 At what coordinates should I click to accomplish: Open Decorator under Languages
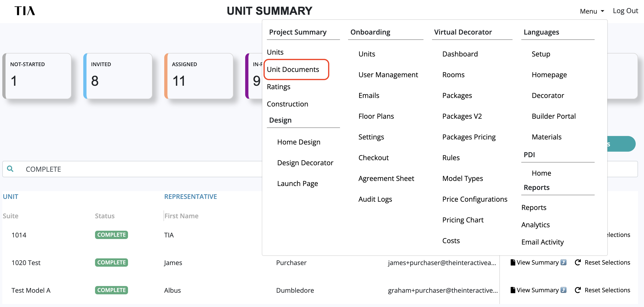[x=548, y=95]
